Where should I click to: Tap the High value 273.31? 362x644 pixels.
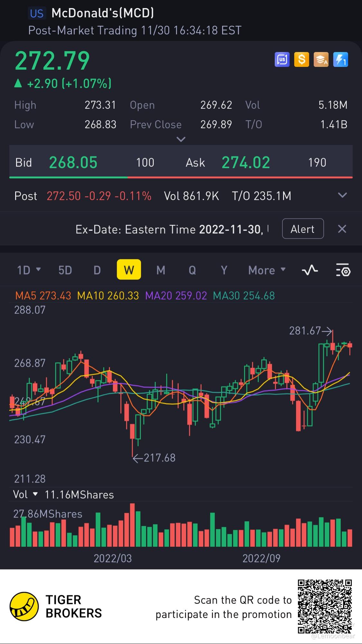[x=100, y=105]
